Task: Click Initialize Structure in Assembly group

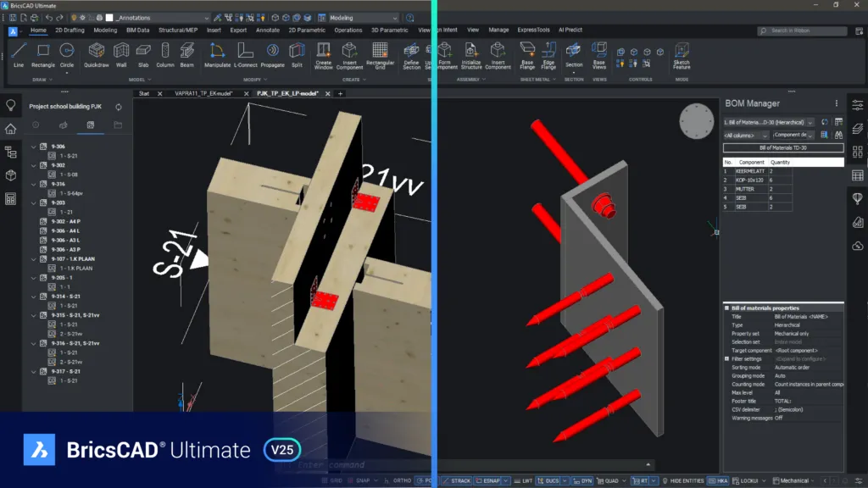Action: (471, 57)
